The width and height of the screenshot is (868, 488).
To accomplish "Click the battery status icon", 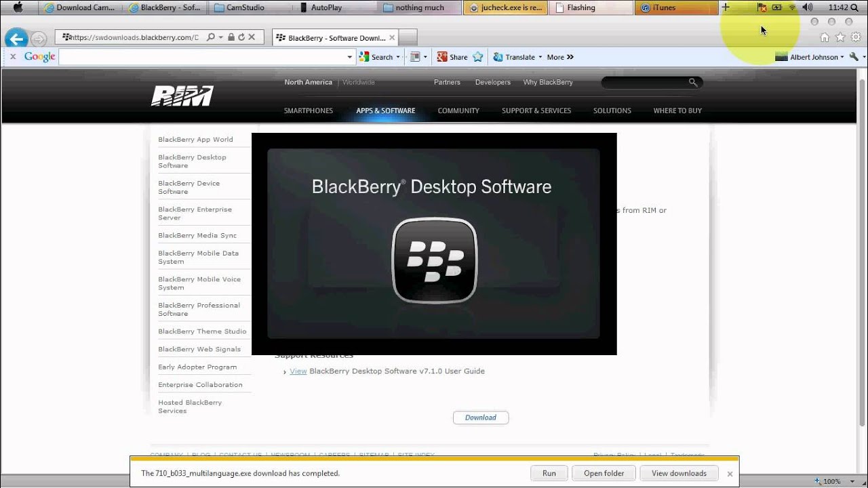I will 777,7.
